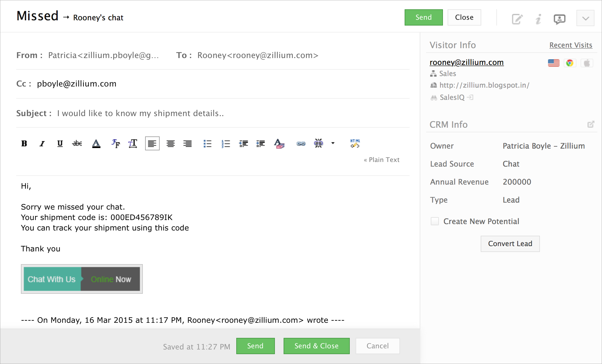Toggle bold formatting in editor

(x=24, y=143)
